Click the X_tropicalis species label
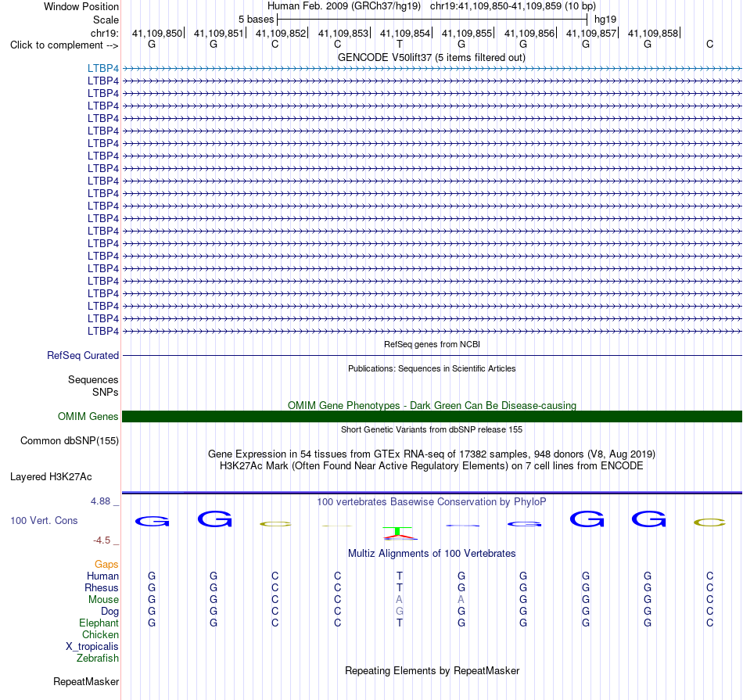This screenshot has width=743, height=700. tap(92, 647)
